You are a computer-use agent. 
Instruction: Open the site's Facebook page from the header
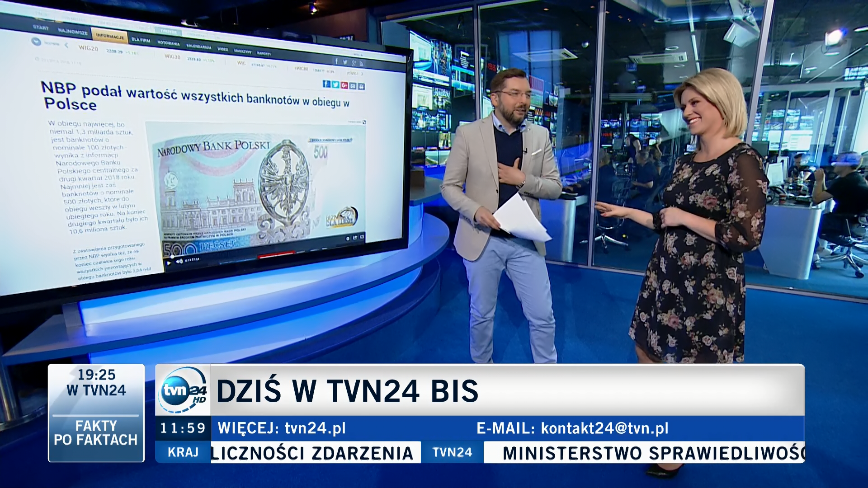(336, 61)
